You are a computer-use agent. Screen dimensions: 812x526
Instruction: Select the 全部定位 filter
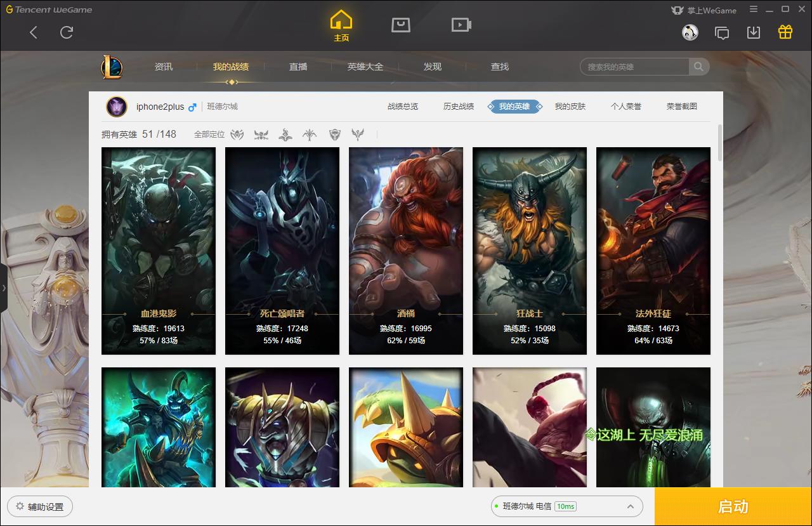point(209,135)
